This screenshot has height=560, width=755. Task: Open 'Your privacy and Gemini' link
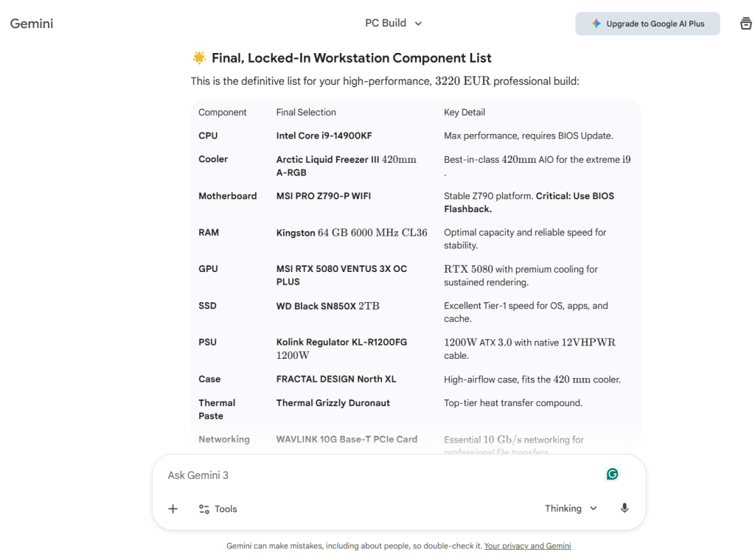527,546
